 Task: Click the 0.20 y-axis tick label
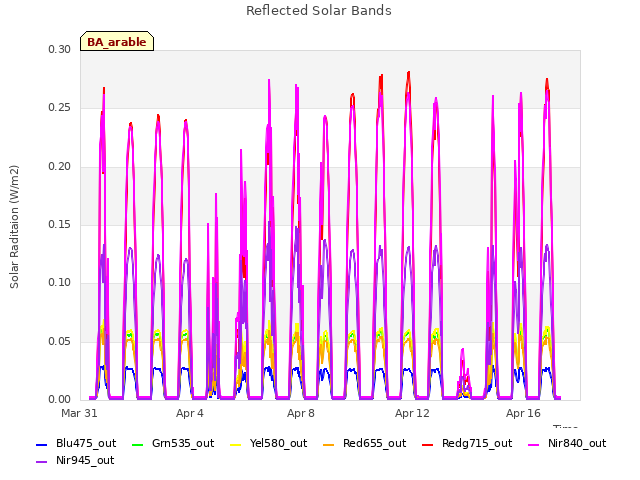[60, 167]
